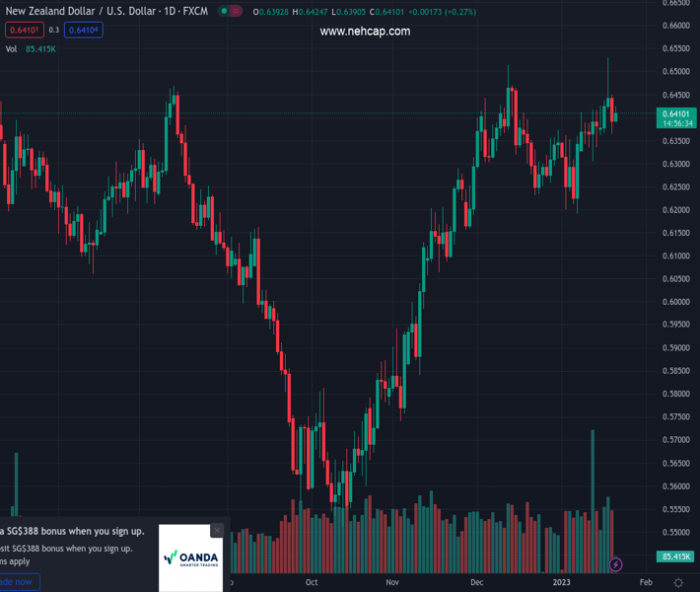Click the www.nehcap.com watermark text
Viewport: 700px width, 592px height.
point(365,32)
